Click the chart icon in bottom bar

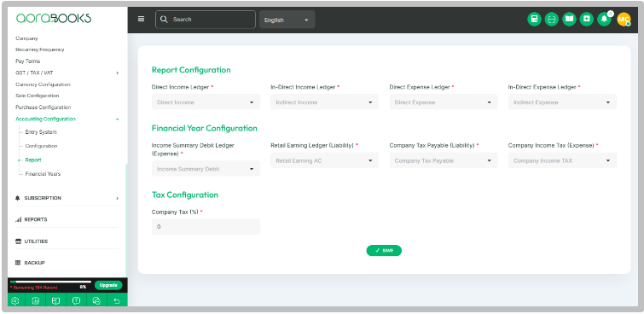(35, 300)
